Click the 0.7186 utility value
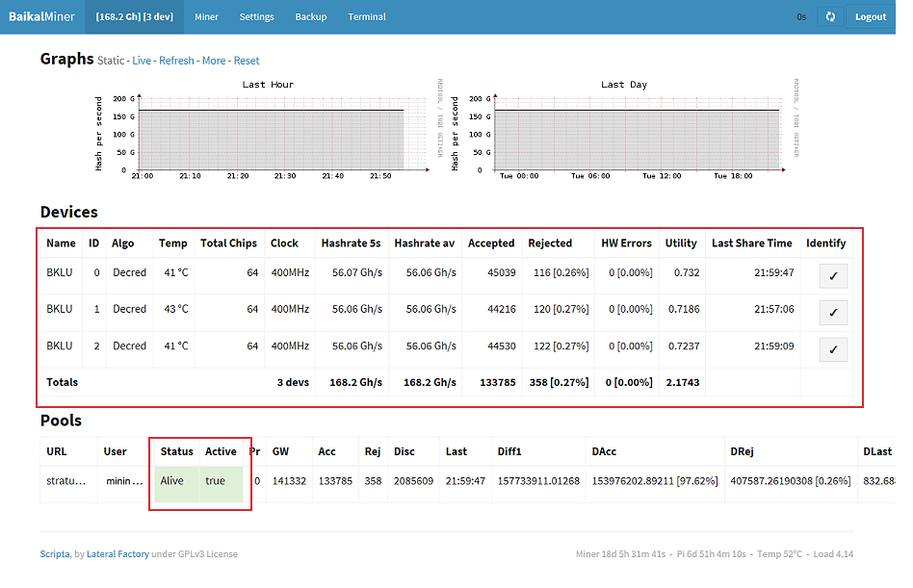Image resolution: width=913 pixels, height=588 pixels. pos(684,310)
